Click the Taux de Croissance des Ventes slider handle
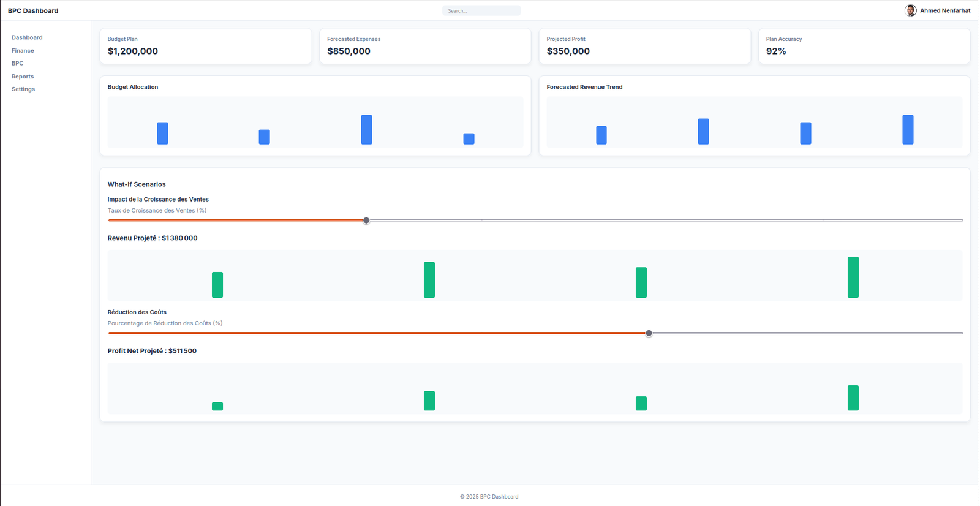Viewport: 980px width, 506px height. pyautogui.click(x=366, y=221)
